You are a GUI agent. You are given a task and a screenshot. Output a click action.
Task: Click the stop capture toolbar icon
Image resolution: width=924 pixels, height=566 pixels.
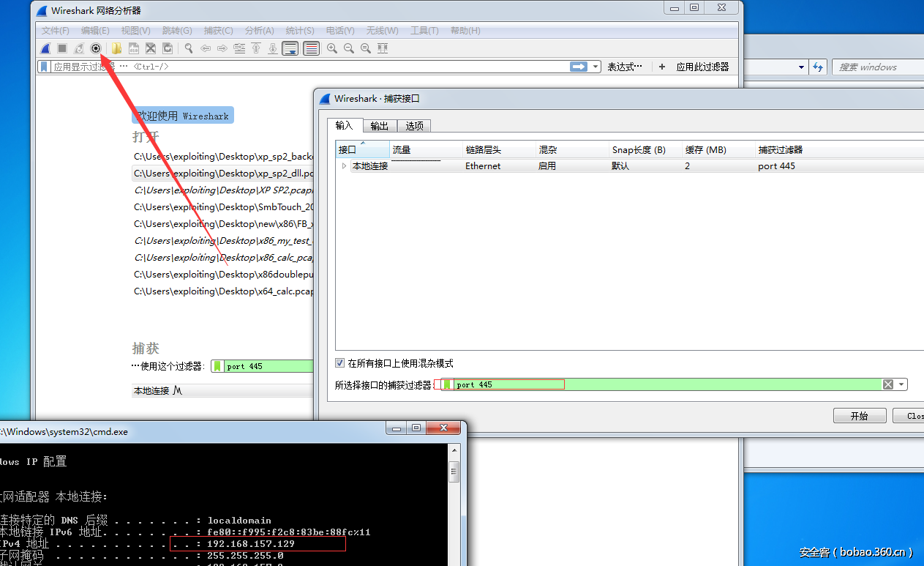pos(62,48)
